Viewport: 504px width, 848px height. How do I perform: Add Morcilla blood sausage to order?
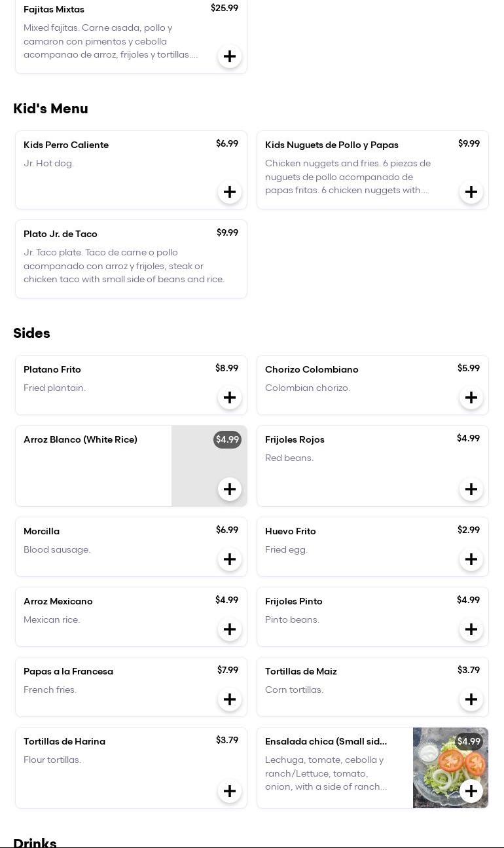pyautogui.click(x=230, y=559)
